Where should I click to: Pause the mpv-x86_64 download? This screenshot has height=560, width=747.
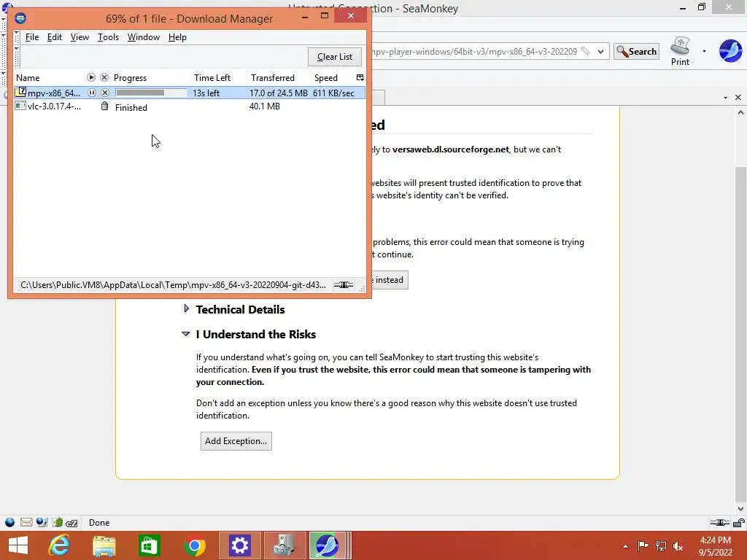pos(91,93)
